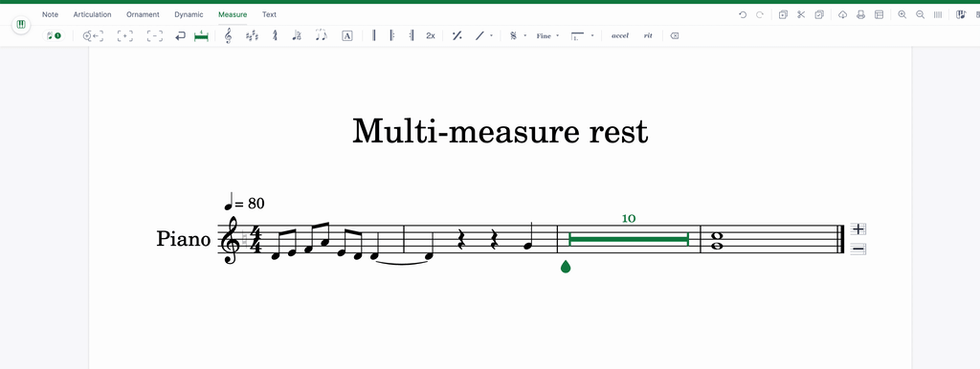Paste from clipboard
This screenshot has height=369, width=980.
point(819,14)
